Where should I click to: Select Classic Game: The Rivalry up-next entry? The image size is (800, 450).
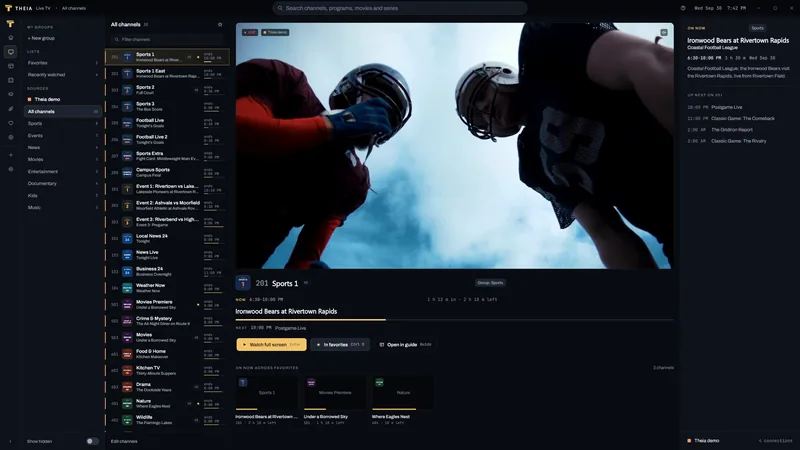point(739,141)
